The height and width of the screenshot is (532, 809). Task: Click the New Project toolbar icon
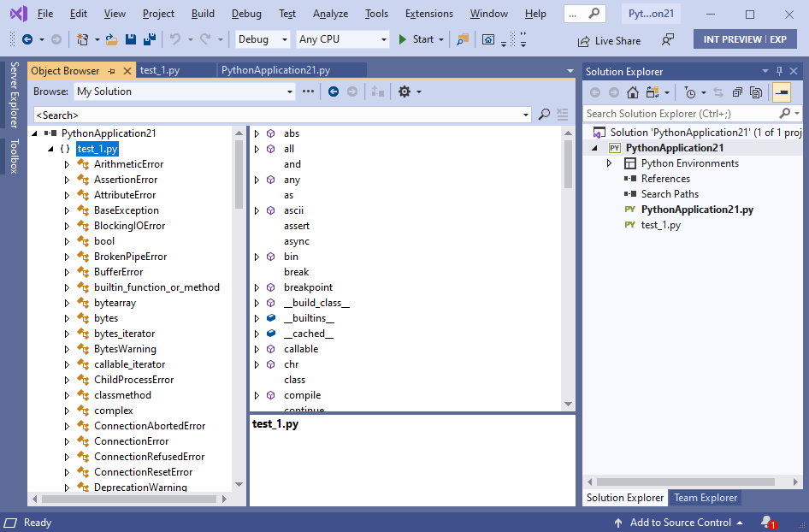pos(83,39)
